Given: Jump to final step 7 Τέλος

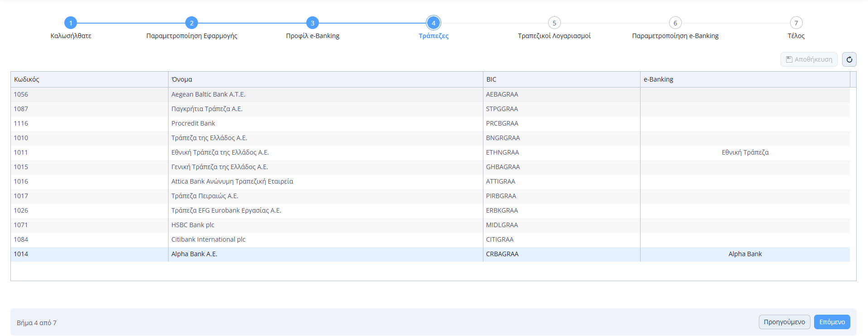Looking at the screenshot, I should [x=796, y=23].
